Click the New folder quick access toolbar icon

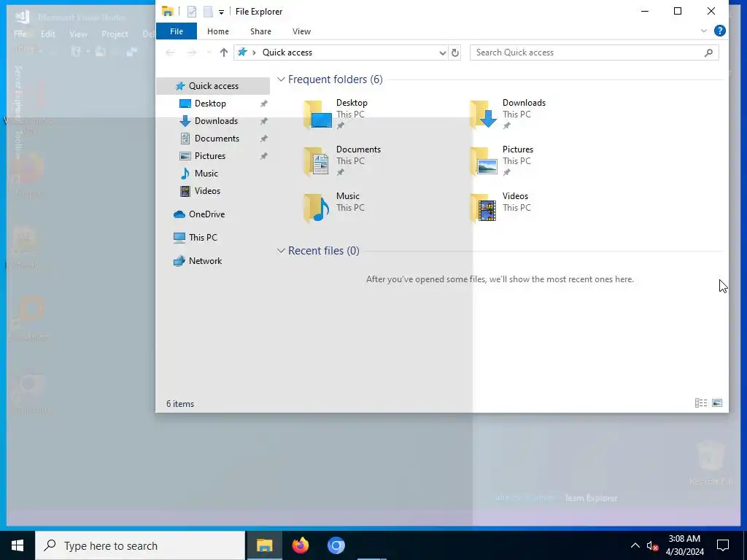point(208,12)
